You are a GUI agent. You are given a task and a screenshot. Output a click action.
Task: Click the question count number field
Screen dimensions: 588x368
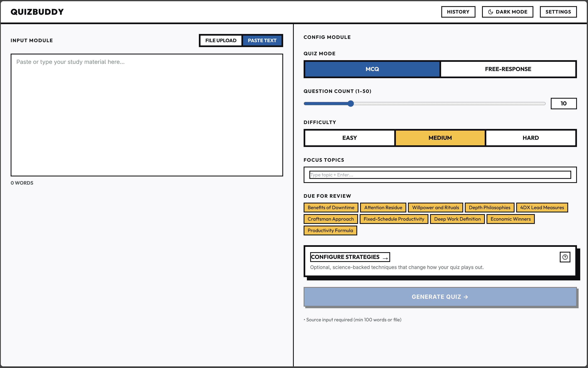[563, 103]
